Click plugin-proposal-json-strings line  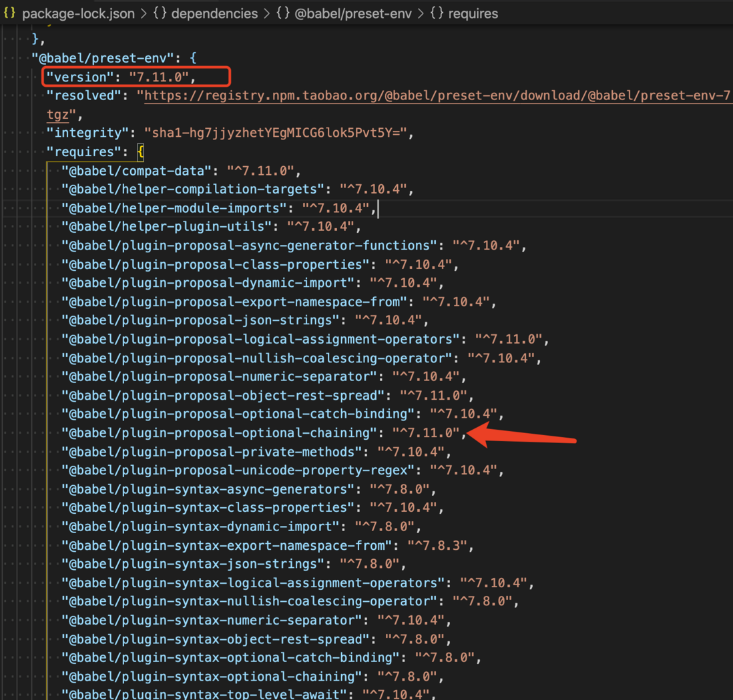pyautogui.click(x=245, y=320)
